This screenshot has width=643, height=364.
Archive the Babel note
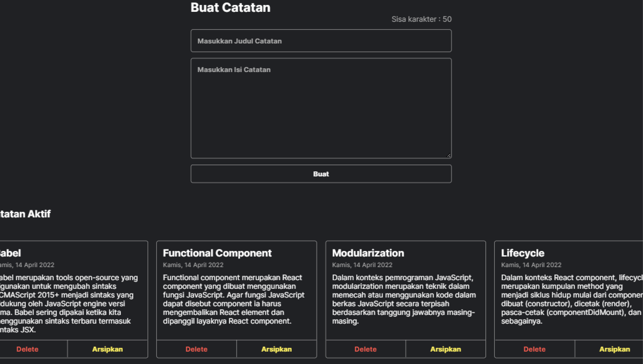(x=108, y=349)
